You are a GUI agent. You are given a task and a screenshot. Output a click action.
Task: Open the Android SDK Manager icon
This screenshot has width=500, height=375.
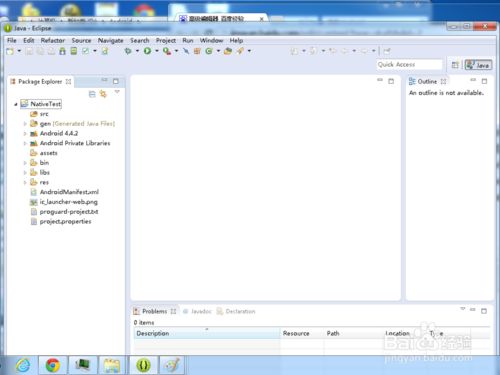coord(62,51)
